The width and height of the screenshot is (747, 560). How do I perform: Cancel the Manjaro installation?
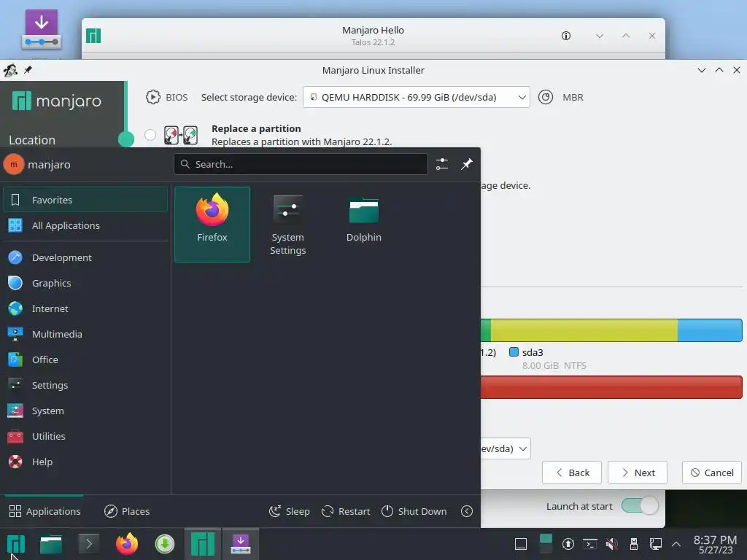pyautogui.click(x=712, y=472)
